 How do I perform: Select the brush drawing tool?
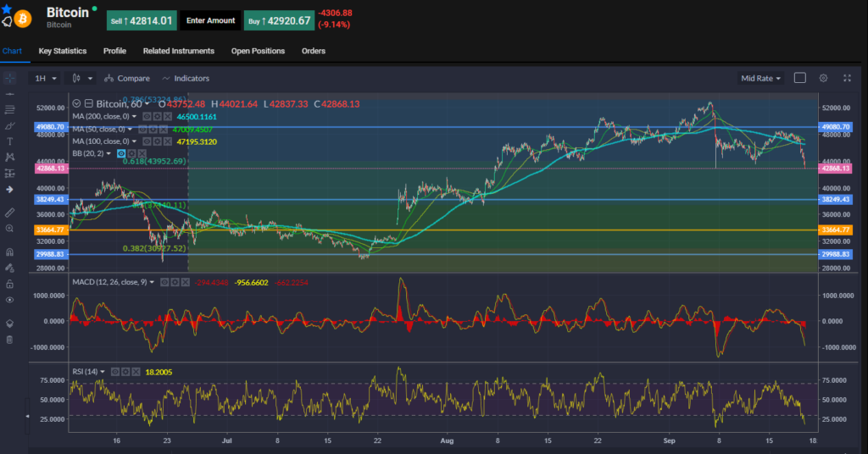tap(10, 126)
